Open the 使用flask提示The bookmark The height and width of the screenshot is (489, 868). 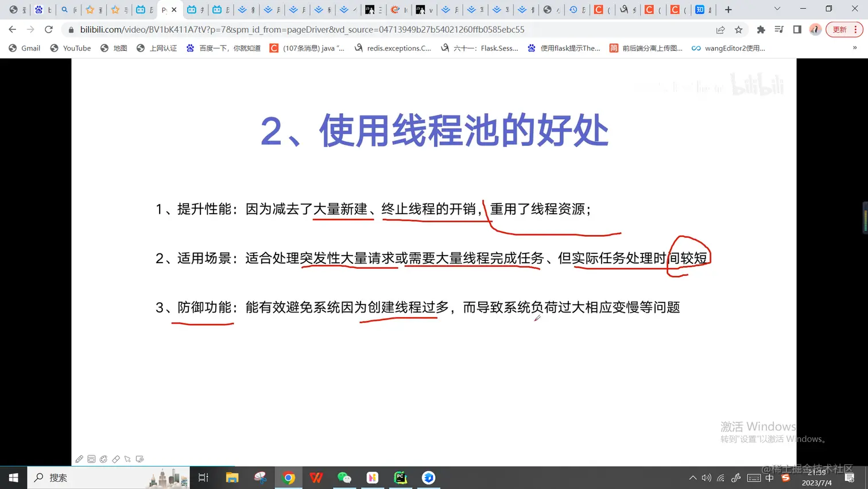(564, 48)
